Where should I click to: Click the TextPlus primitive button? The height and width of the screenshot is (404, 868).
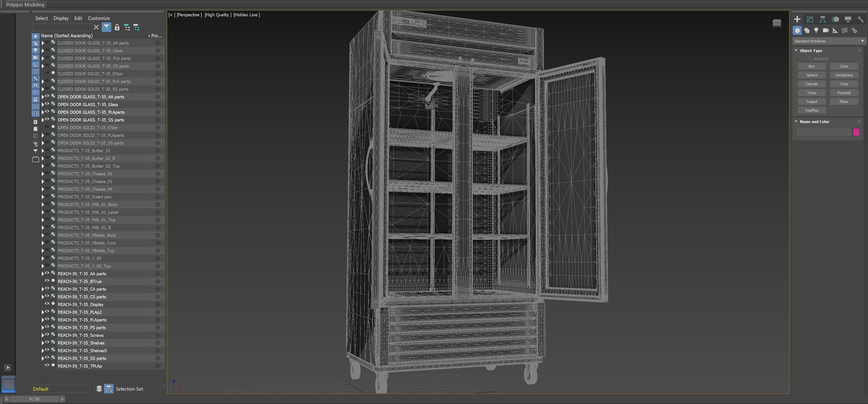(x=811, y=110)
